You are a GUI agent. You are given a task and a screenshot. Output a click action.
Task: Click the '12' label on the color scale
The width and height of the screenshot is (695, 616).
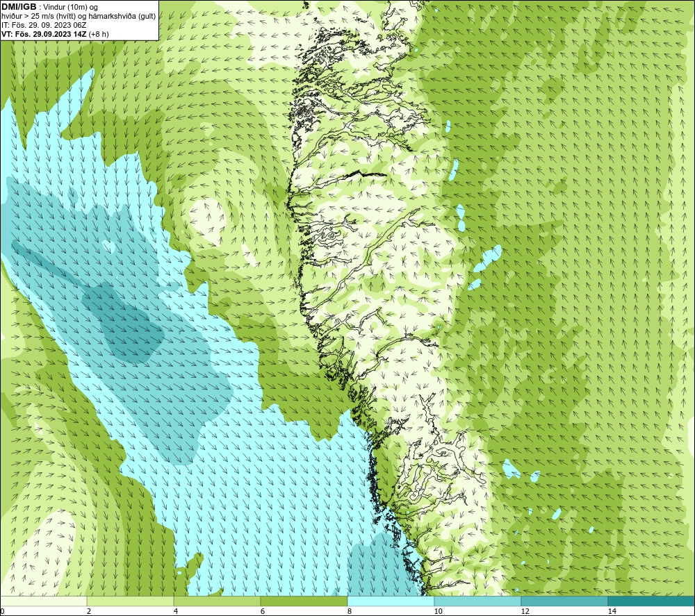525,611
